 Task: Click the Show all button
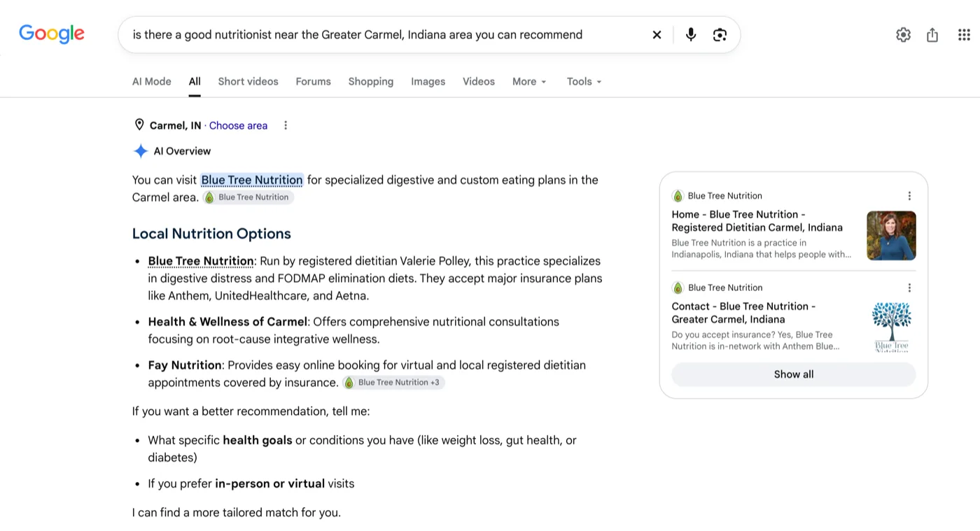pos(794,374)
